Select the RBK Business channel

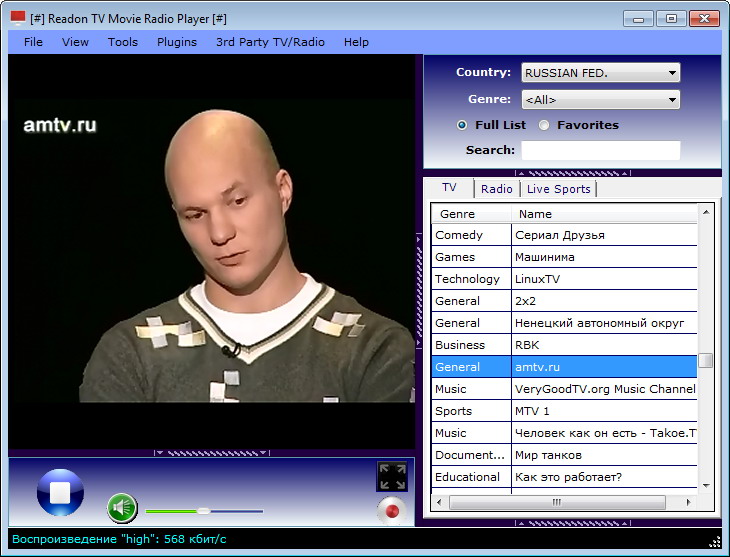564,345
